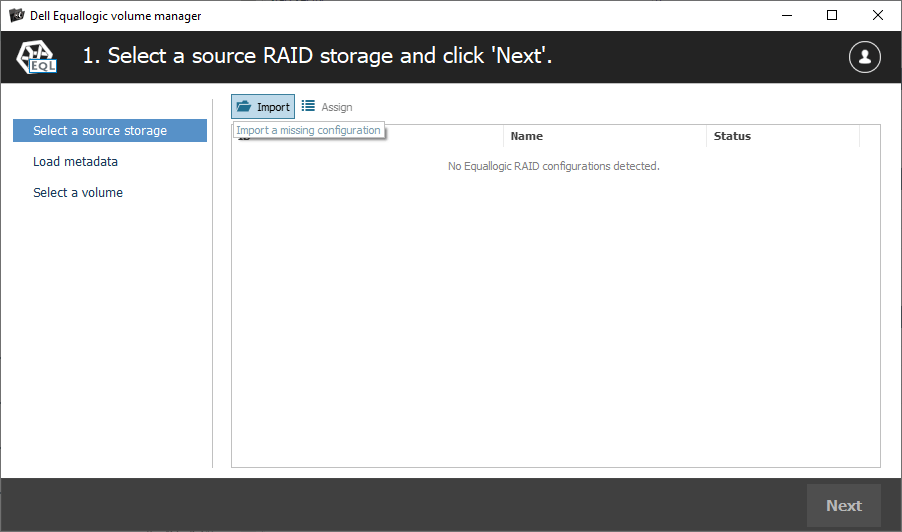Screen dimensions: 902x532
Task: Click the Status column header
Action: pyautogui.click(x=783, y=136)
